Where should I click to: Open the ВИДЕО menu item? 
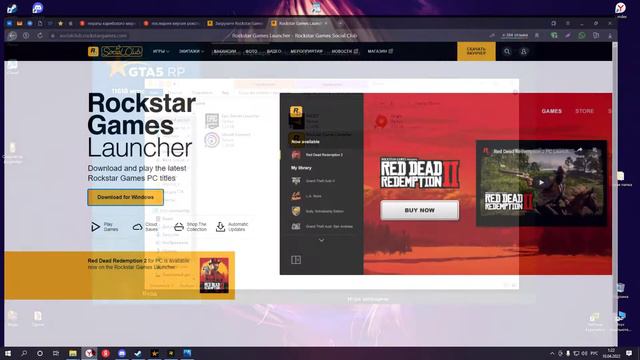point(274,51)
